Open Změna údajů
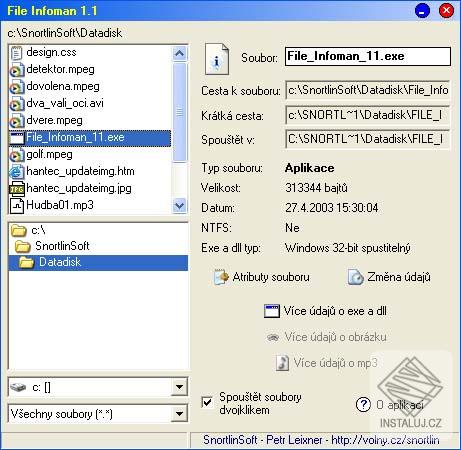 pyautogui.click(x=389, y=277)
